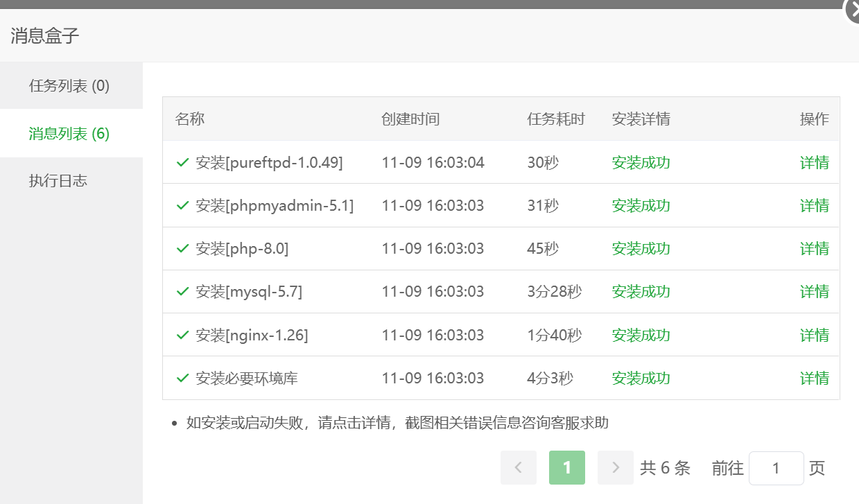View 详情 for the nginx-1.26 install
Screen dimensions: 859x504
point(814,335)
